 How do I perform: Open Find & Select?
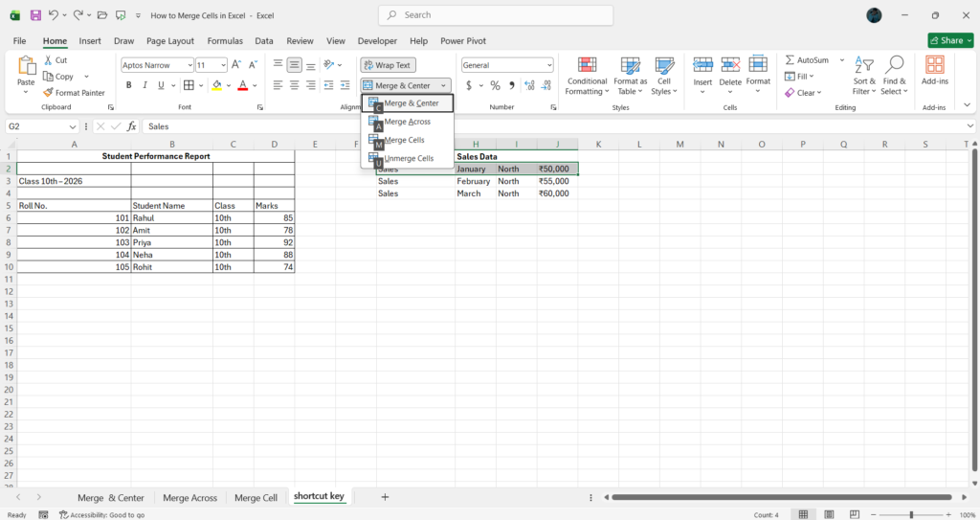[894, 76]
